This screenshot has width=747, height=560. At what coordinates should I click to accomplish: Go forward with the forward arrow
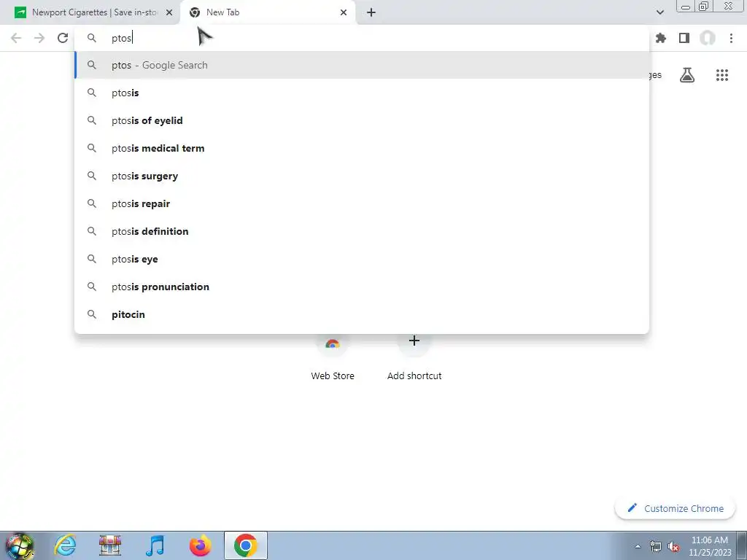(x=39, y=38)
